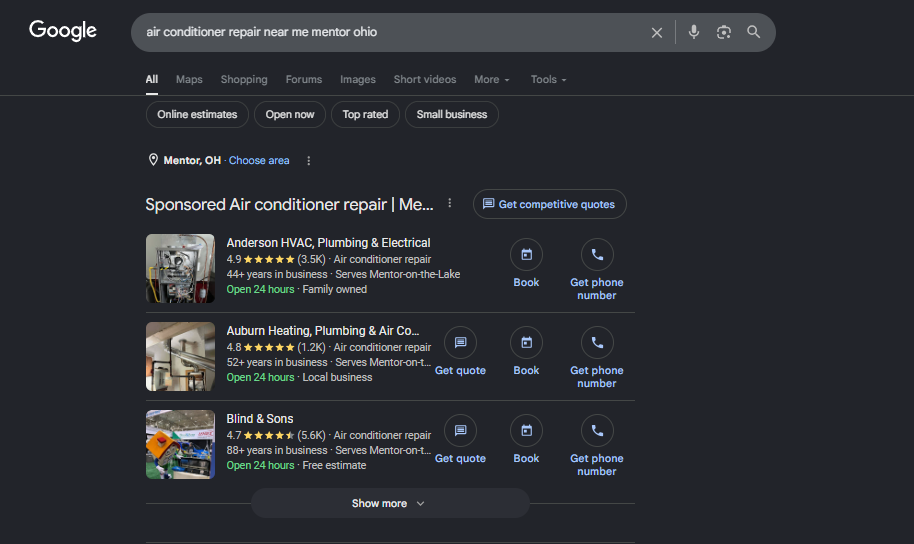Viewport: 914px width, 544px height.
Task: Expand the list with Show more
Action: pos(390,503)
